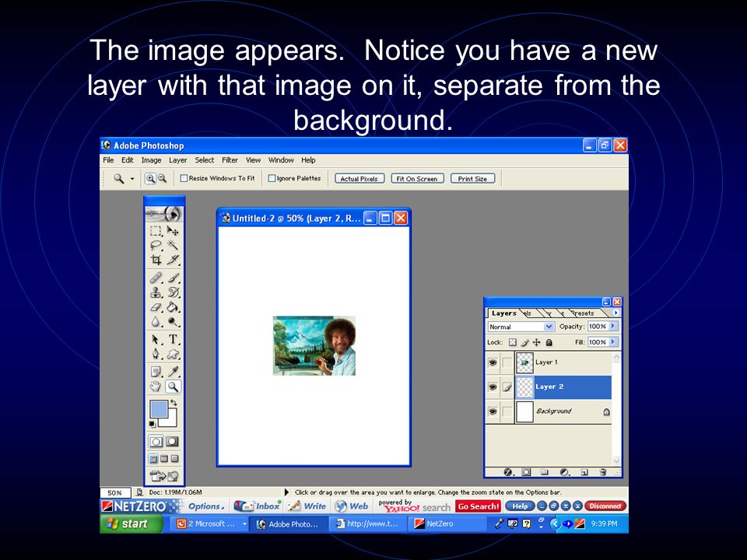Select the Clone Stamp tool
This screenshot has width=747, height=560.
coord(156,292)
